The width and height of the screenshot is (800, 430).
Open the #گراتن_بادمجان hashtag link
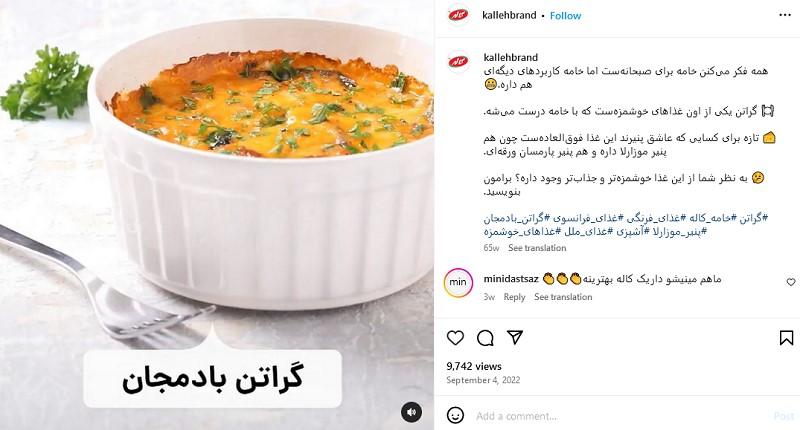[514, 218]
